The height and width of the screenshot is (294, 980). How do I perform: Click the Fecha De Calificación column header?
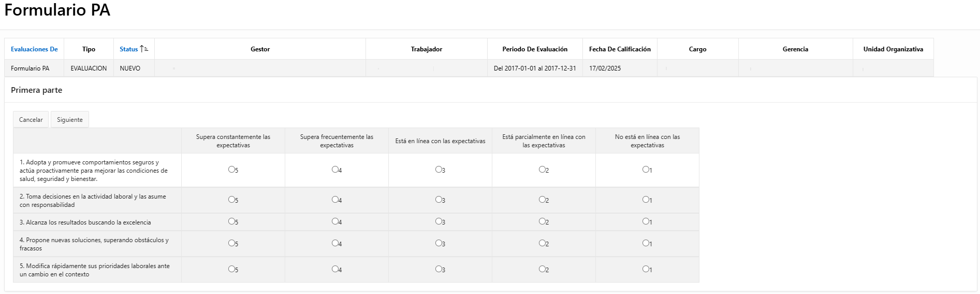coord(620,49)
